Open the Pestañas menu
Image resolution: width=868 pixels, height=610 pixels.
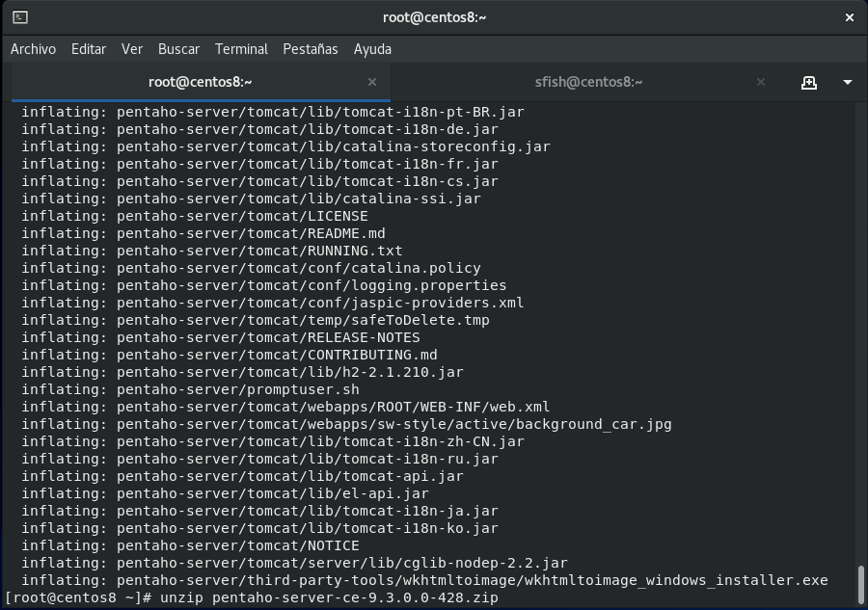[311, 49]
